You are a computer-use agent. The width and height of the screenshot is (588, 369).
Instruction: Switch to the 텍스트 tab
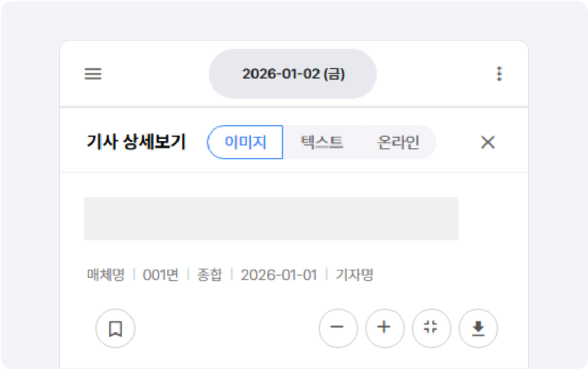click(323, 142)
